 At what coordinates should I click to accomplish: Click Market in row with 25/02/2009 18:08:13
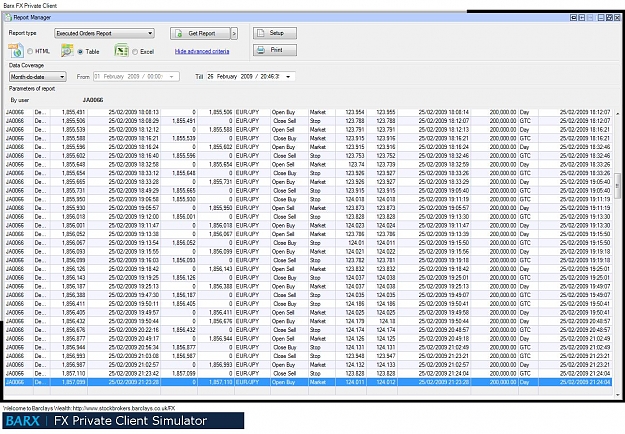click(318, 112)
